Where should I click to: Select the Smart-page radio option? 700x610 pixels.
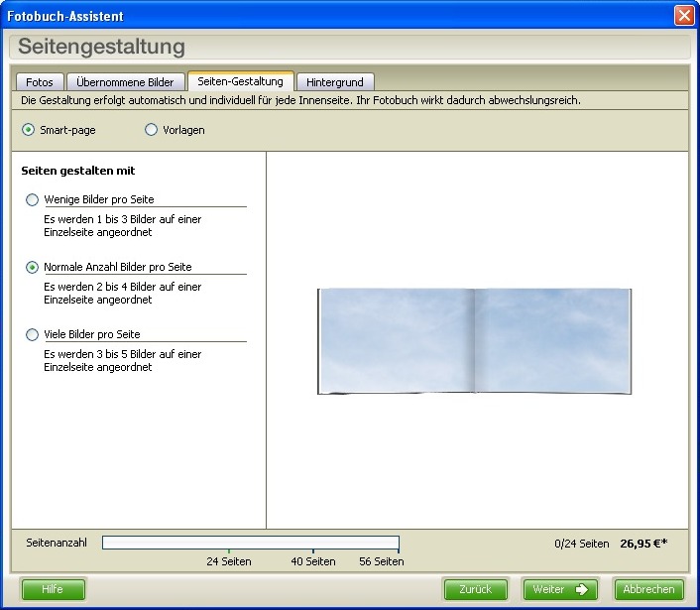[28, 130]
